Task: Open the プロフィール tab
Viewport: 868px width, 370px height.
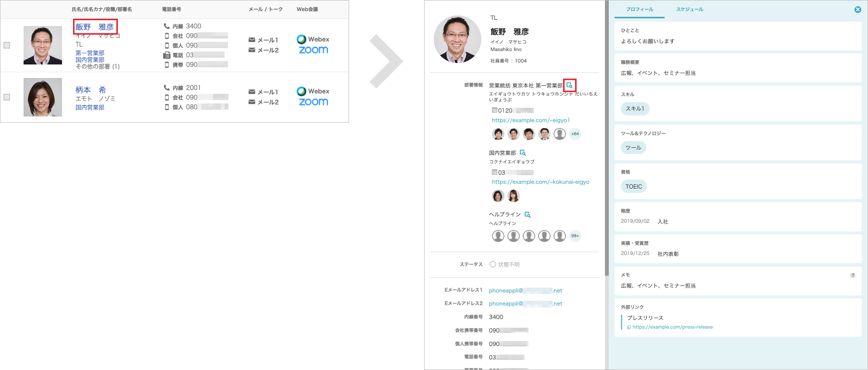Action: (640, 10)
